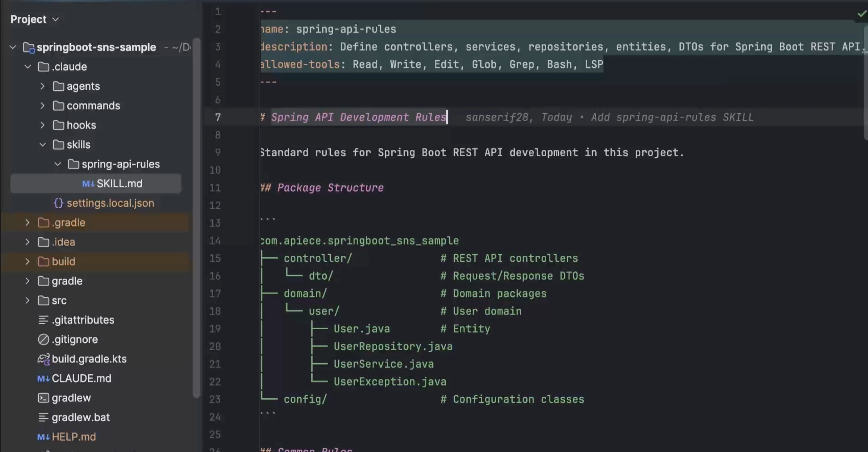
Task: Select the src folder
Action: (x=59, y=300)
